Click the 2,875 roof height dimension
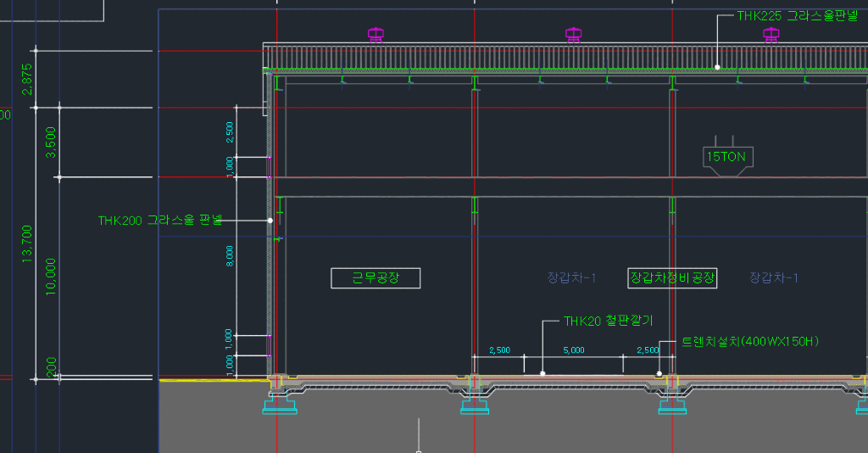868x453 pixels. tap(27, 79)
